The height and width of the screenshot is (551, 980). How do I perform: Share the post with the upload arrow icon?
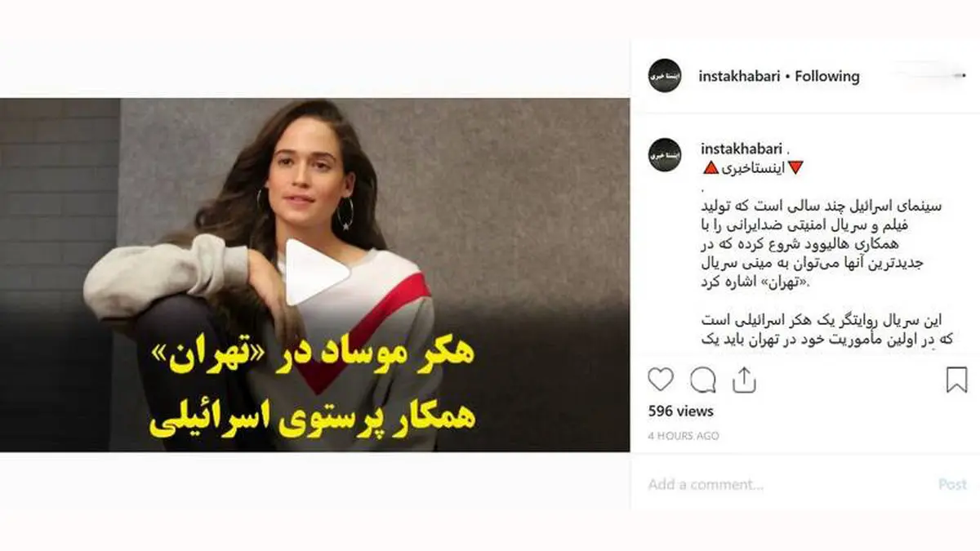point(744,379)
